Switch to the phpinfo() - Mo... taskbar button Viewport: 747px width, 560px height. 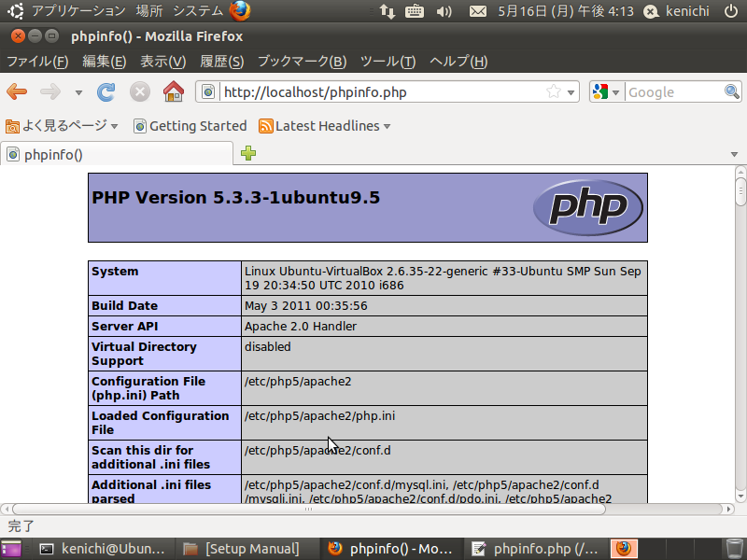391,549
